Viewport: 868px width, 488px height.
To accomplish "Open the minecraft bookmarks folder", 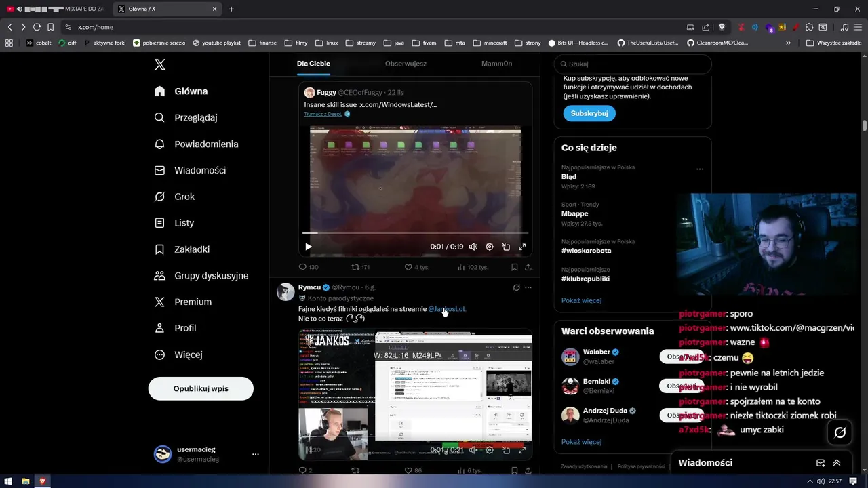I will point(490,43).
